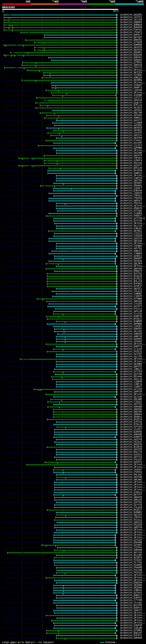Select the UniRef100_A2I3X9 label

click(131, 389)
